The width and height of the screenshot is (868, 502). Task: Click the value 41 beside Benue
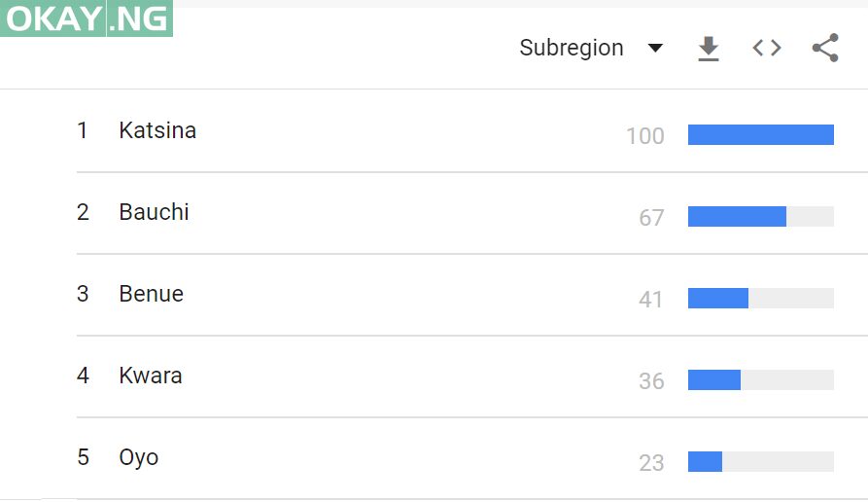pos(651,300)
